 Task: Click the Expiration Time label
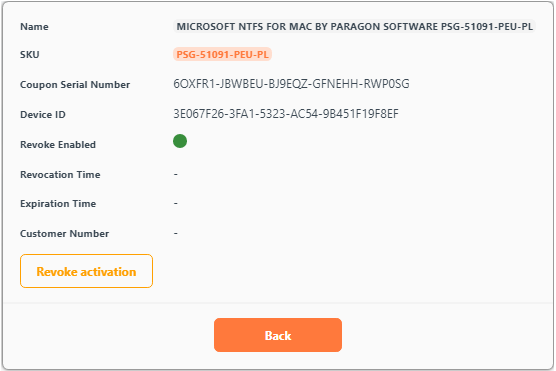pyautogui.click(x=58, y=204)
